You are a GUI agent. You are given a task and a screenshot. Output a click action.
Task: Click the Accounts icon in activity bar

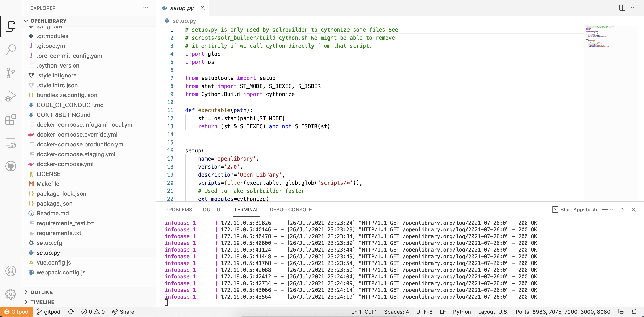click(x=11, y=271)
